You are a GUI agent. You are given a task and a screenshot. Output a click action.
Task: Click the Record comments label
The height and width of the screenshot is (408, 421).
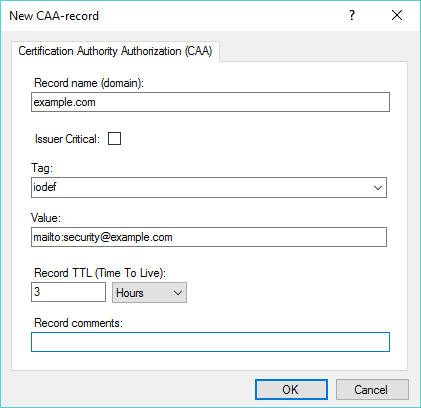(x=79, y=323)
